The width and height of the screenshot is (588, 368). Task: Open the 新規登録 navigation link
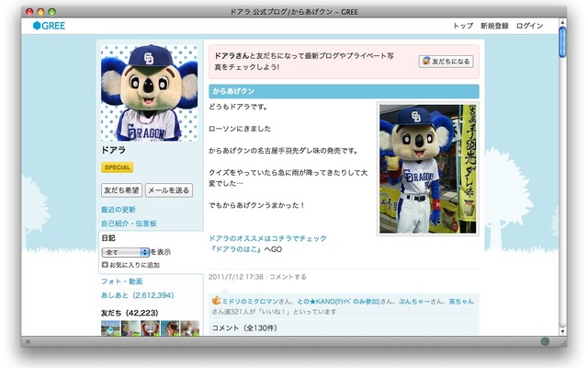pyautogui.click(x=494, y=26)
